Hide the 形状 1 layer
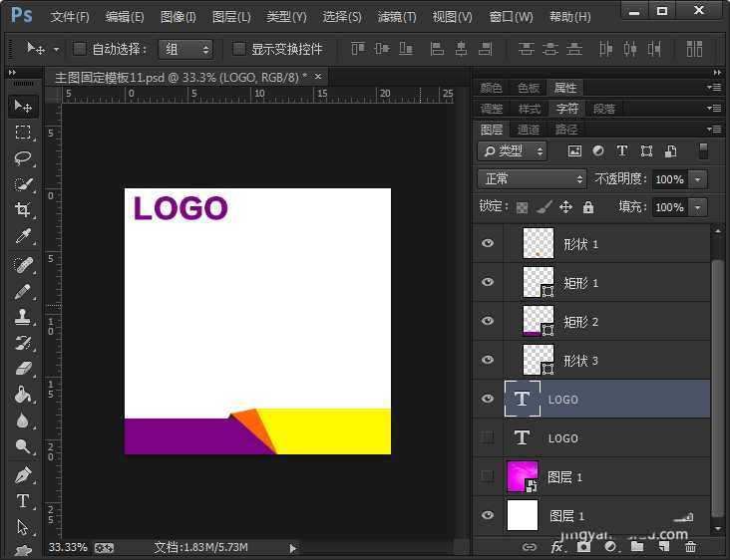Image resolution: width=730 pixels, height=560 pixels. coord(488,243)
